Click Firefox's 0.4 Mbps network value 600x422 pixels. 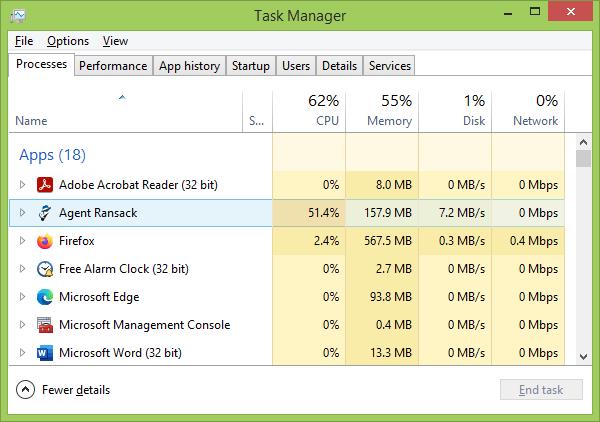(x=534, y=241)
